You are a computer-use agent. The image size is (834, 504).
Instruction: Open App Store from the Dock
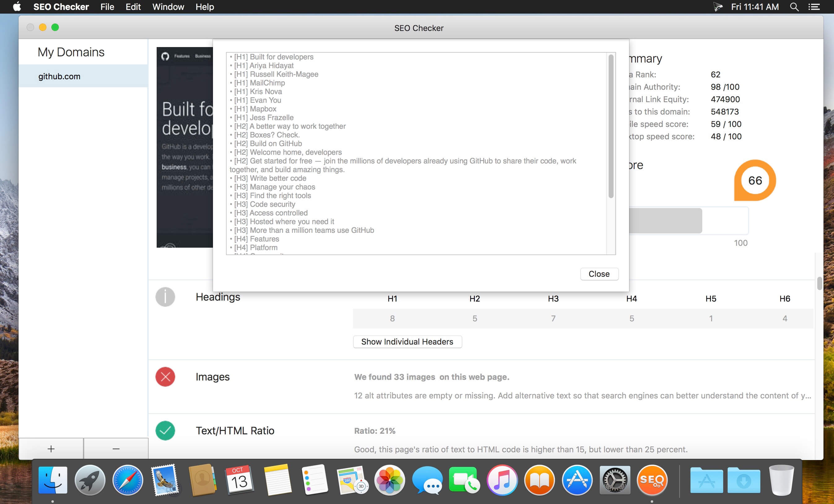(577, 480)
